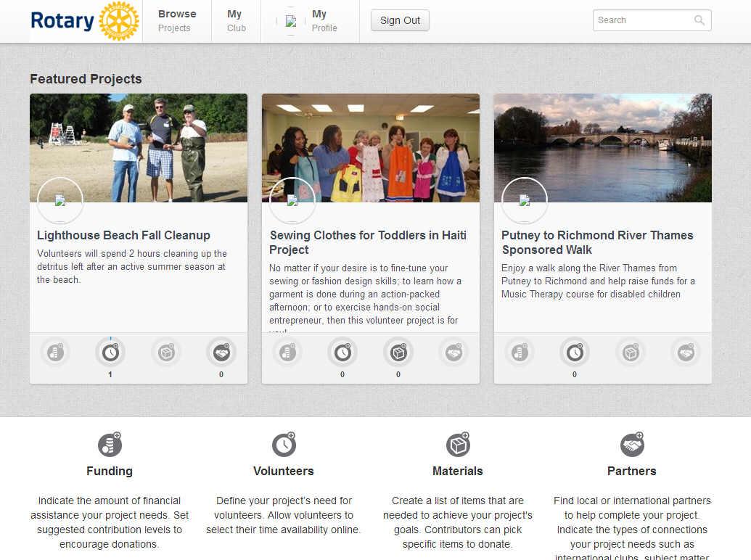This screenshot has height=560, width=751.
Task: Click the Sewing Clothes project description text
Action: [365, 297]
